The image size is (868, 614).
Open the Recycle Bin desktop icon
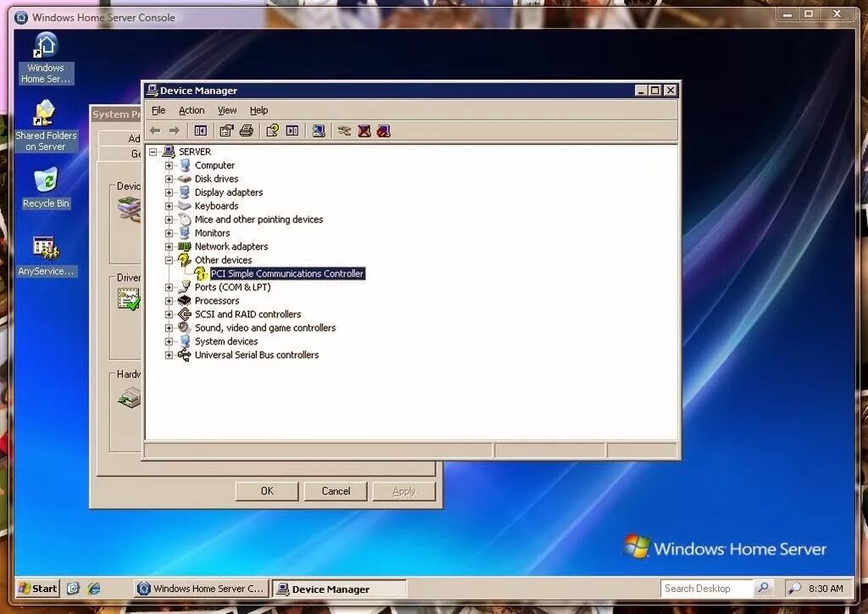[46, 188]
